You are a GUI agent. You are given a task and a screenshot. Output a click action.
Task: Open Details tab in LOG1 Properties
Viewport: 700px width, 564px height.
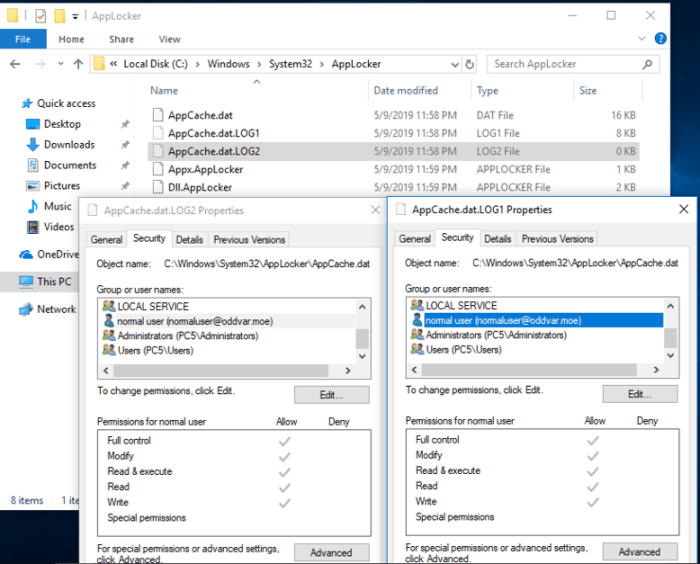(x=498, y=238)
